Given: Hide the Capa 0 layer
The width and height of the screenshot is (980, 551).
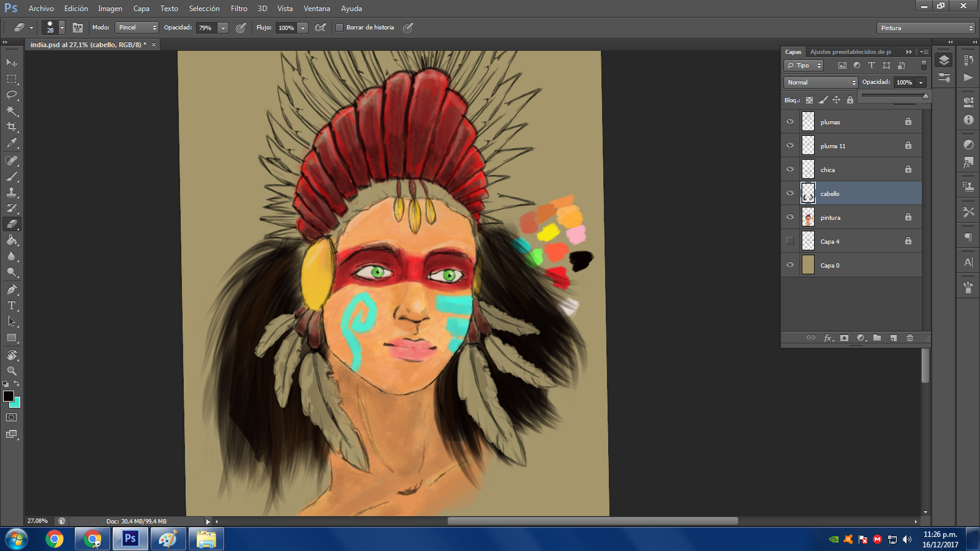Looking at the screenshot, I should pos(790,264).
